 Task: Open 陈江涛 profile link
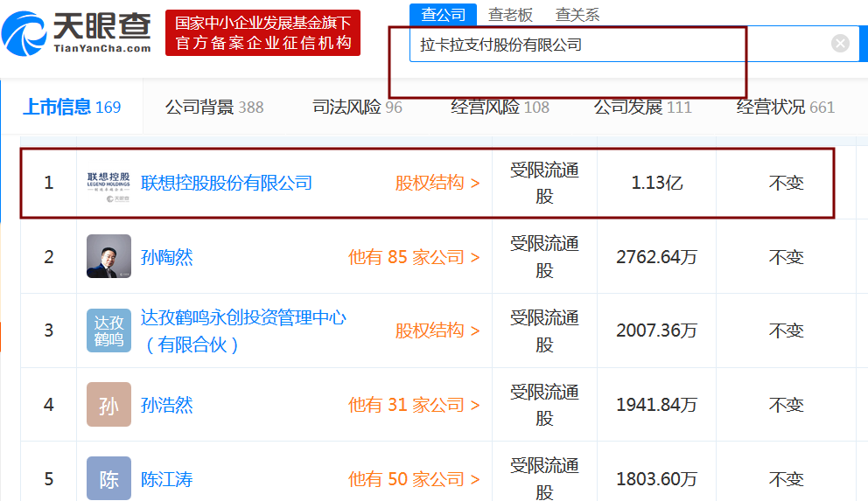pos(166,479)
